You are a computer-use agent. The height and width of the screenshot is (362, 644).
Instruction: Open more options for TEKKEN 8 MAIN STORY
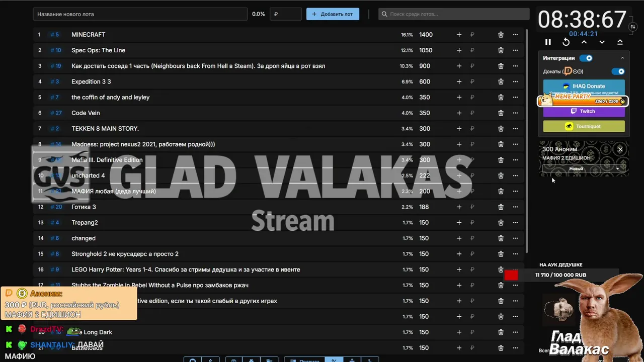515,129
